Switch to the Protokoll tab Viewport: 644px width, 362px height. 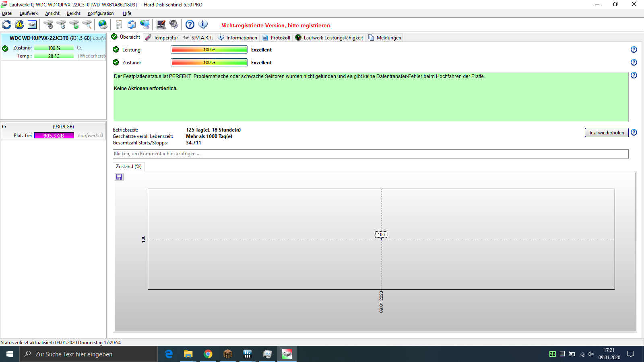pyautogui.click(x=276, y=38)
